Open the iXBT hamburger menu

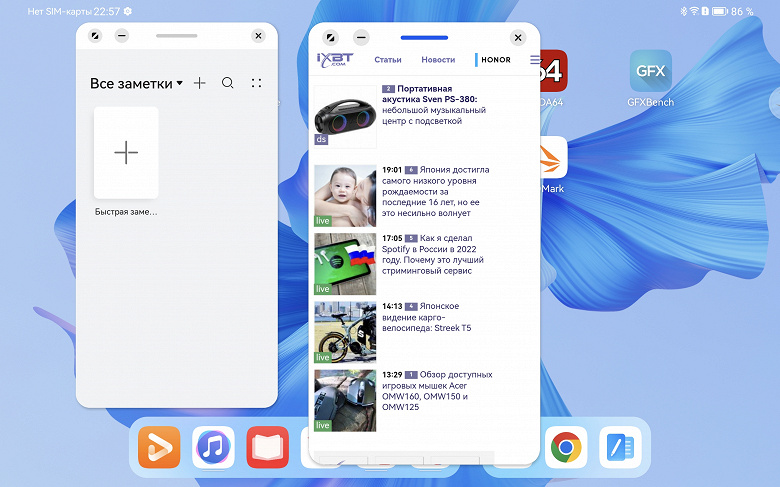pos(535,60)
